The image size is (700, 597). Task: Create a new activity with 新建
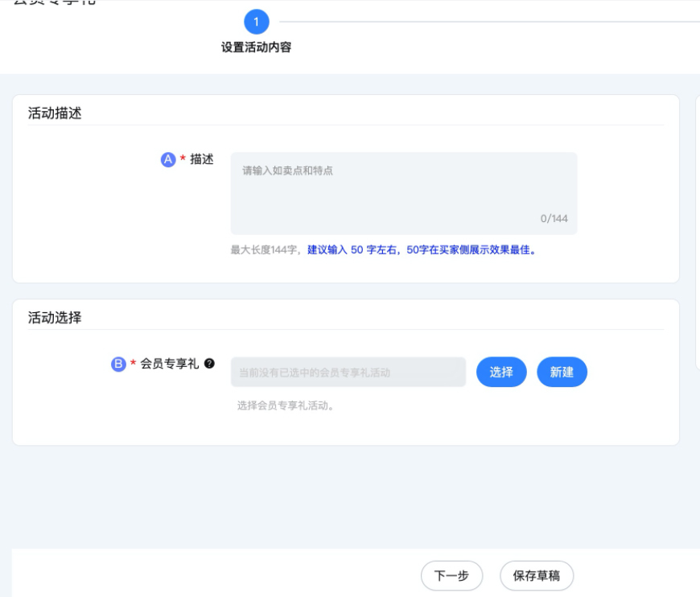[563, 371]
